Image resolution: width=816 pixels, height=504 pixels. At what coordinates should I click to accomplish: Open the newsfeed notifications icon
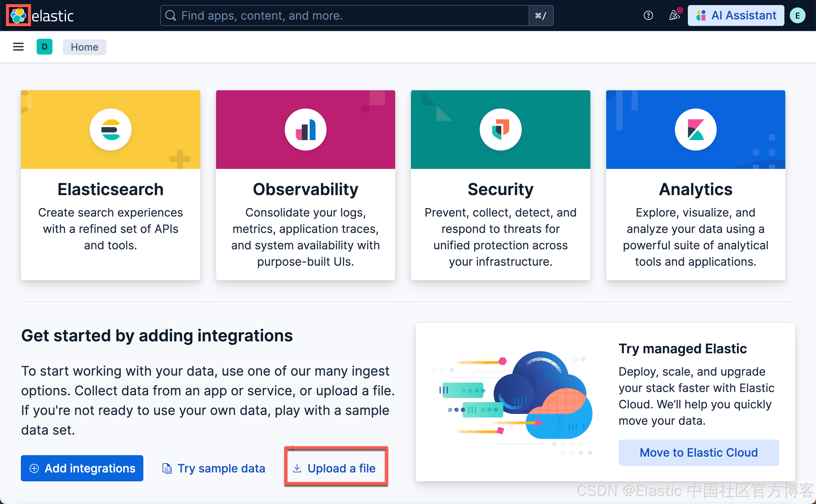pyautogui.click(x=674, y=15)
